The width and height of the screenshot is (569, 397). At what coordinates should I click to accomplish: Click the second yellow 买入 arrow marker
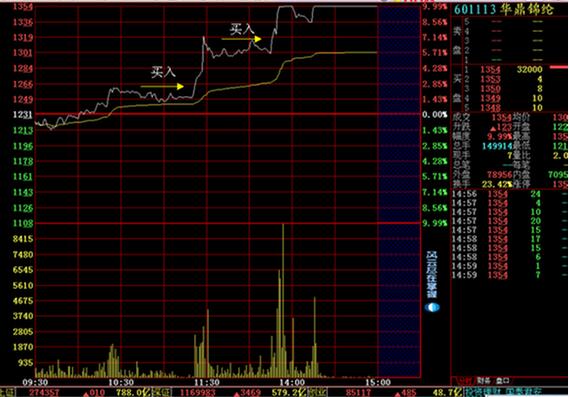point(241,39)
